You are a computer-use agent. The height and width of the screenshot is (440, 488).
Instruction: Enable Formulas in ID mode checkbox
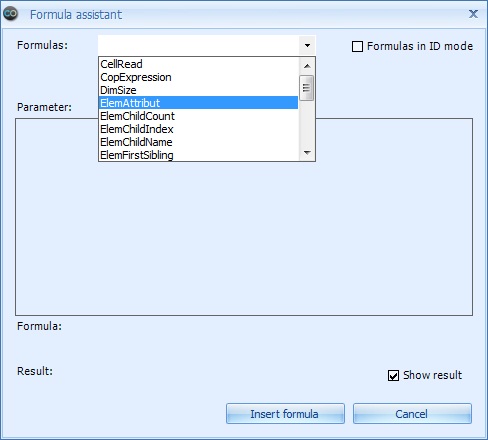coord(357,46)
